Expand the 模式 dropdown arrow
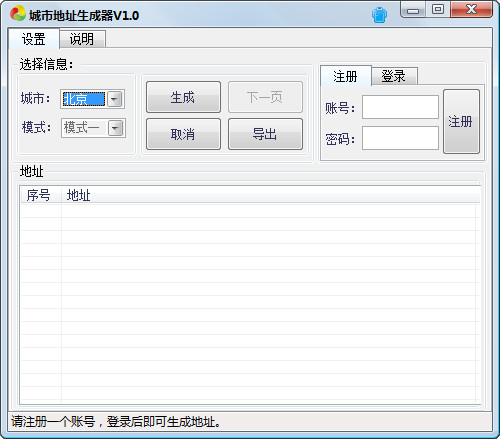This screenshot has width=500, height=439. click(116, 128)
